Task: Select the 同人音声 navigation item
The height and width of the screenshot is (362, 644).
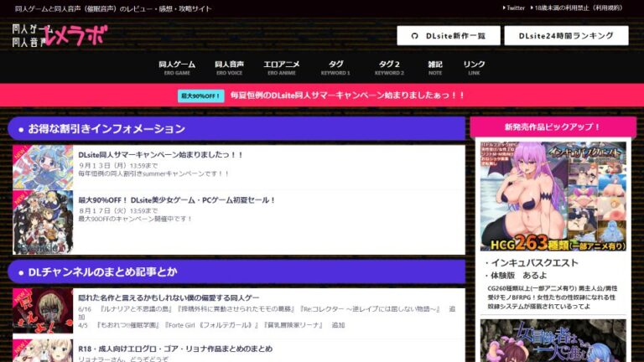Action: pyautogui.click(x=229, y=67)
